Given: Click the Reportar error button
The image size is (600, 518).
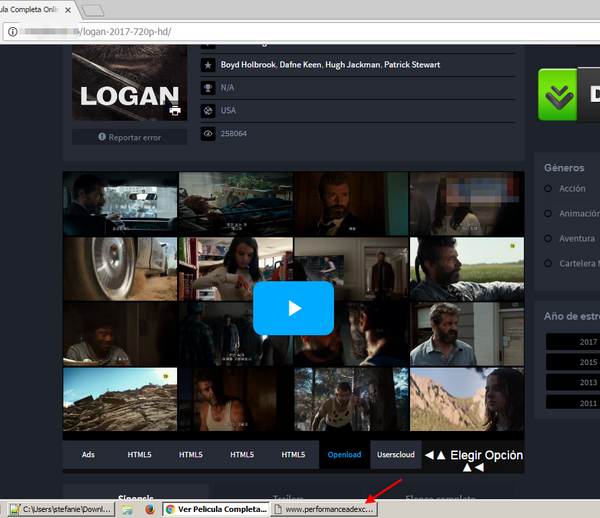Looking at the screenshot, I should pos(129,137).
